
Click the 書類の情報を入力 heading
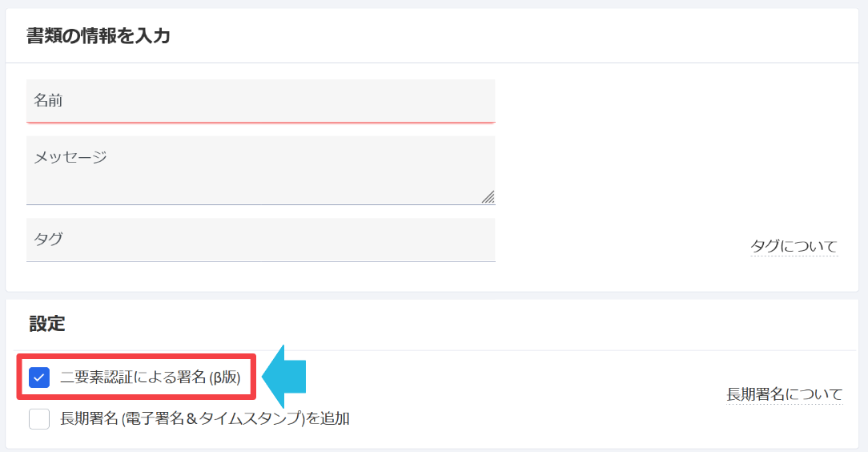[x=98, y=36]
